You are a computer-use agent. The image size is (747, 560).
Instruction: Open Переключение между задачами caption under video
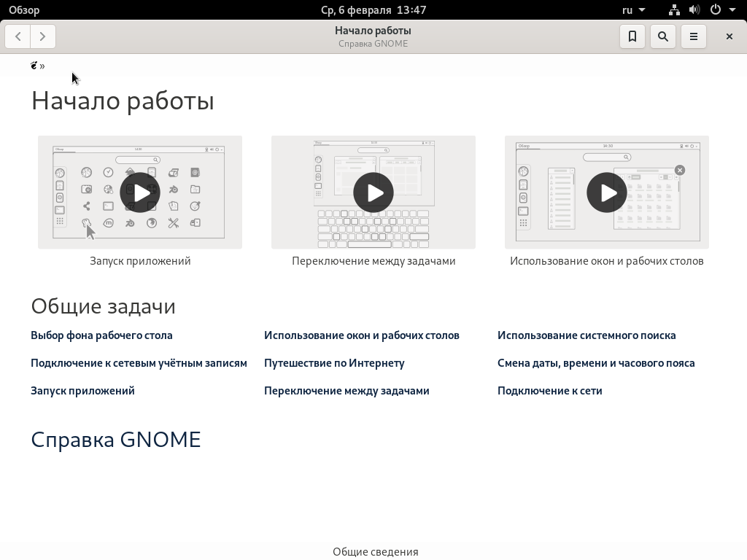click(x=373, y=261)
